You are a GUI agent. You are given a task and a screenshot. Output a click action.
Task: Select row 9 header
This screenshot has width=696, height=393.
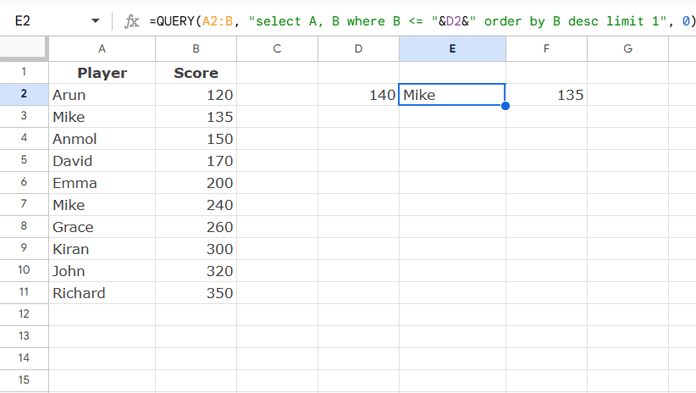[24, 249]
